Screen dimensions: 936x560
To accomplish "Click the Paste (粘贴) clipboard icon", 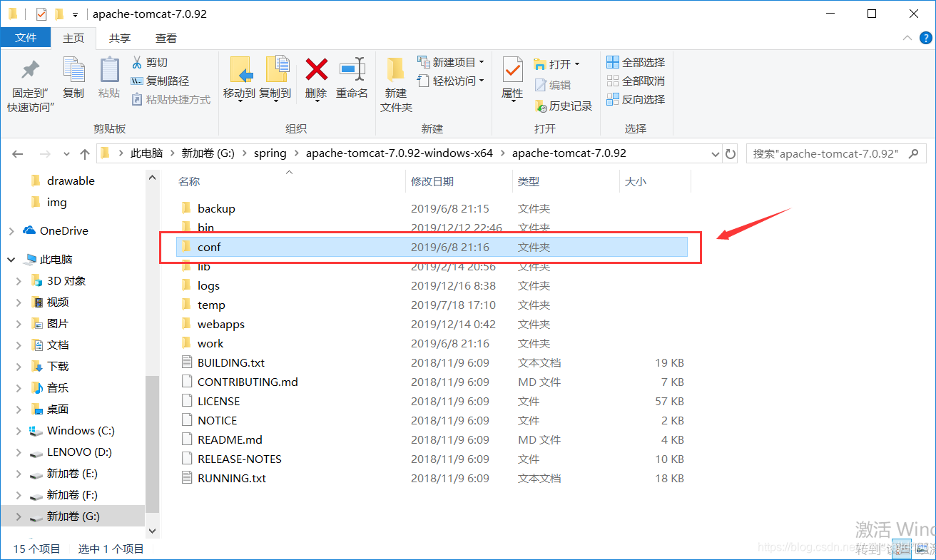I will (x=109, y=70).
